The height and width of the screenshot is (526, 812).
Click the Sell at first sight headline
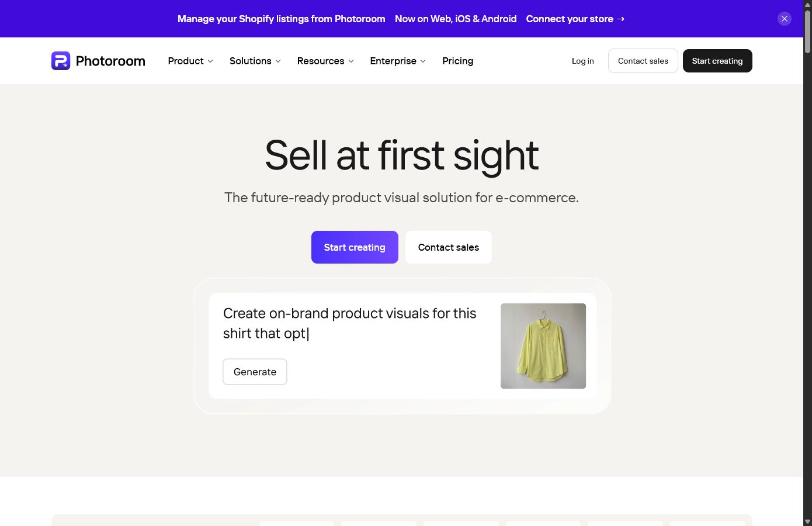[402, 155]
